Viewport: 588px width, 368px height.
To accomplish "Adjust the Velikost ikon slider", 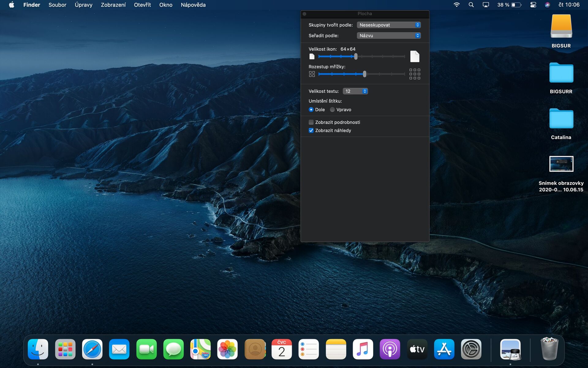I will coord(356,56).
